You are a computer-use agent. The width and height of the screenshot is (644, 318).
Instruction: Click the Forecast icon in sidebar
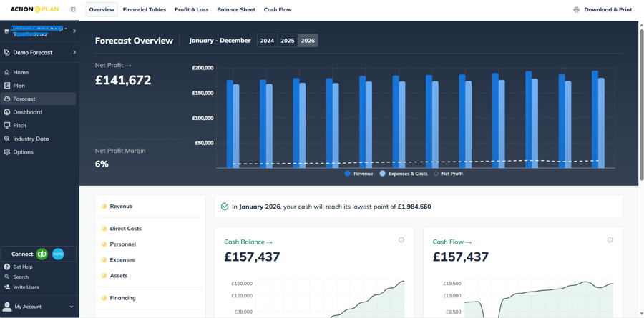(7, 99)
